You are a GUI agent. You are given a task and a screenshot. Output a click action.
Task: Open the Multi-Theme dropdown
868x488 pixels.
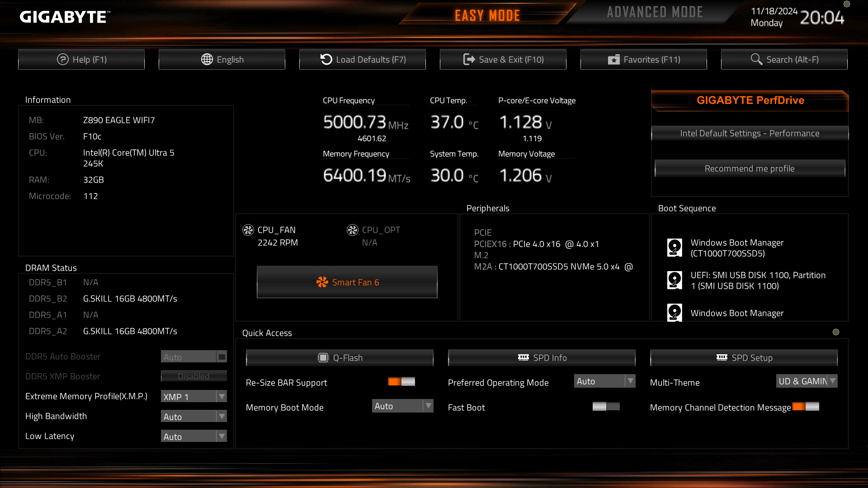[x=807, y=381]
